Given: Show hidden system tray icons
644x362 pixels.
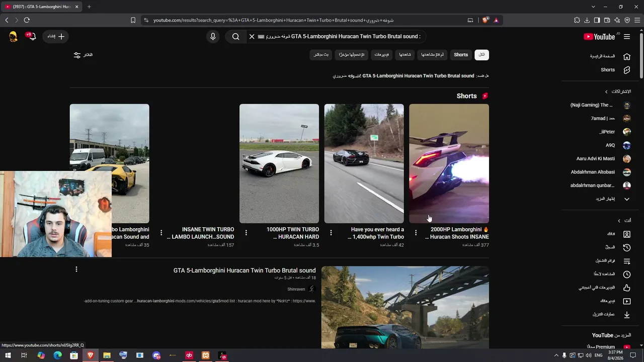Looking at the screenshot, I should (x=556, y=355).
